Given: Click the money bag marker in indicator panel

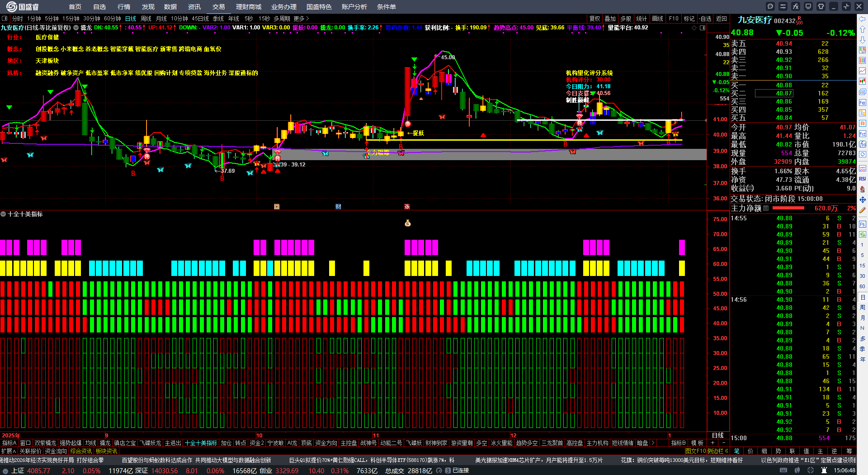Looking at the screenshot, I should coord(408,223).
